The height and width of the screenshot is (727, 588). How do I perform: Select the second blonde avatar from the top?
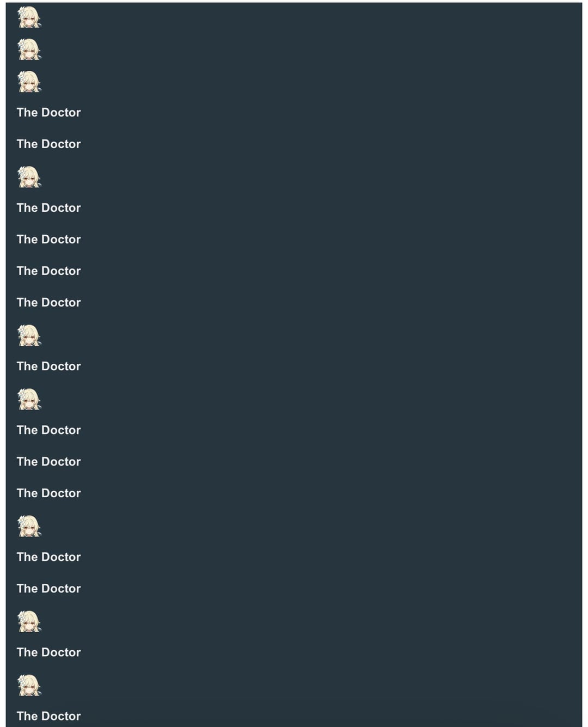tap(29, 50)
